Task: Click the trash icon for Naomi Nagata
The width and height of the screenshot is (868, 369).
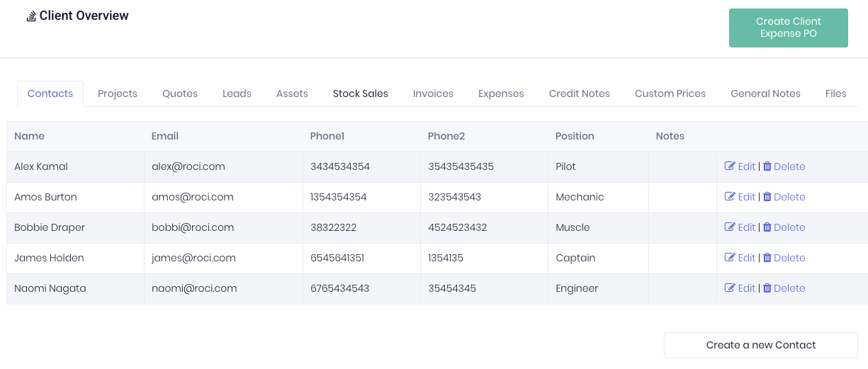Action: [767, 288]
